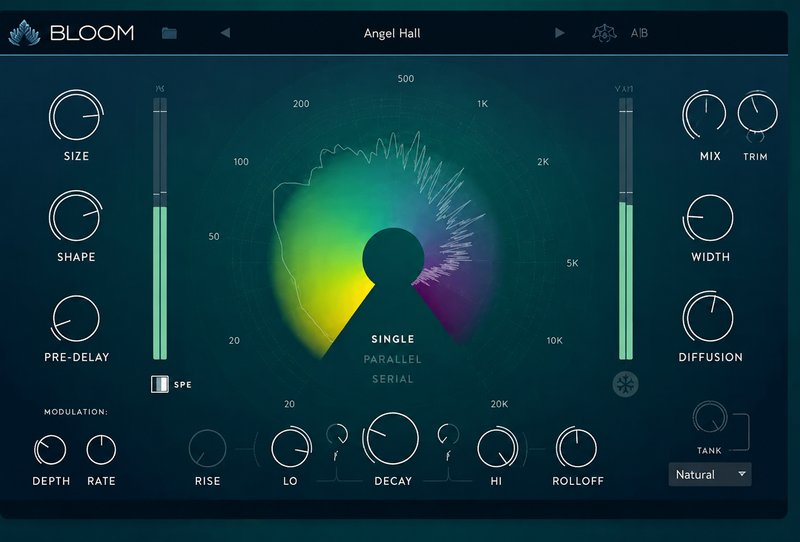Toggle A|B comparison
The image size is (800, 542).
click(639, 33)
